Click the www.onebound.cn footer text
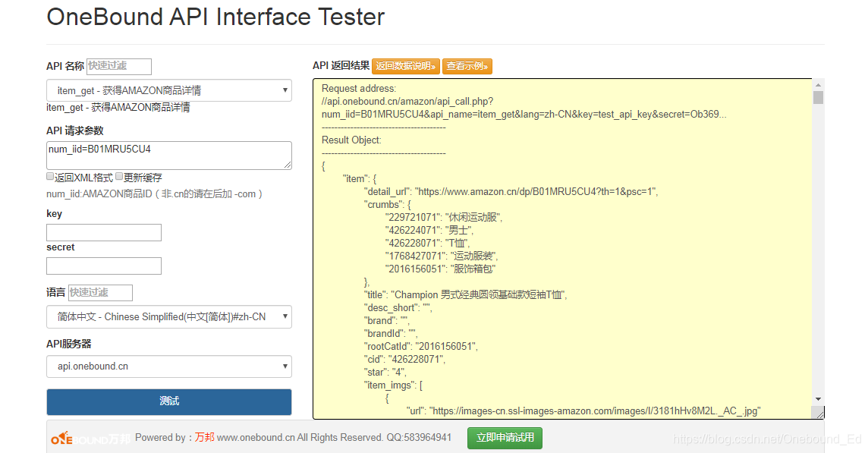This screenshot has height=453, width=868. pyautogui.click(x=256, y=438)
